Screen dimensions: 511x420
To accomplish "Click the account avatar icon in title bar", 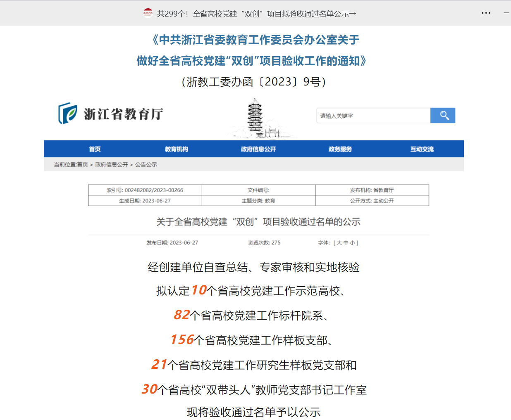I will pos(148,13).
